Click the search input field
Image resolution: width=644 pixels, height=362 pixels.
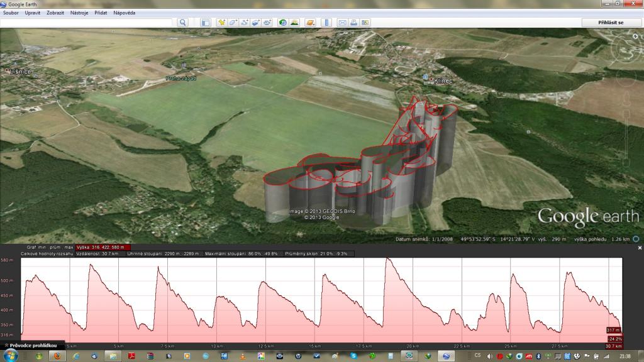pyautogui.click(x=87, y=23)
